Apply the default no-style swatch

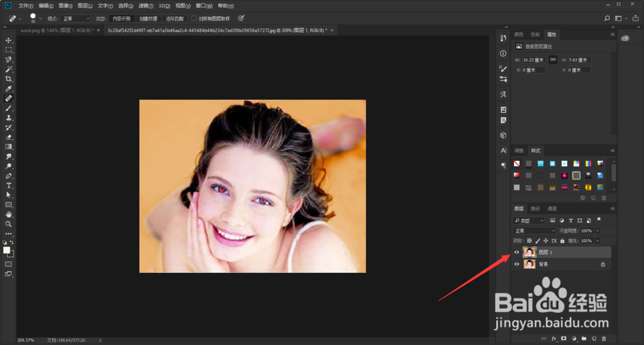click(516, 163)
